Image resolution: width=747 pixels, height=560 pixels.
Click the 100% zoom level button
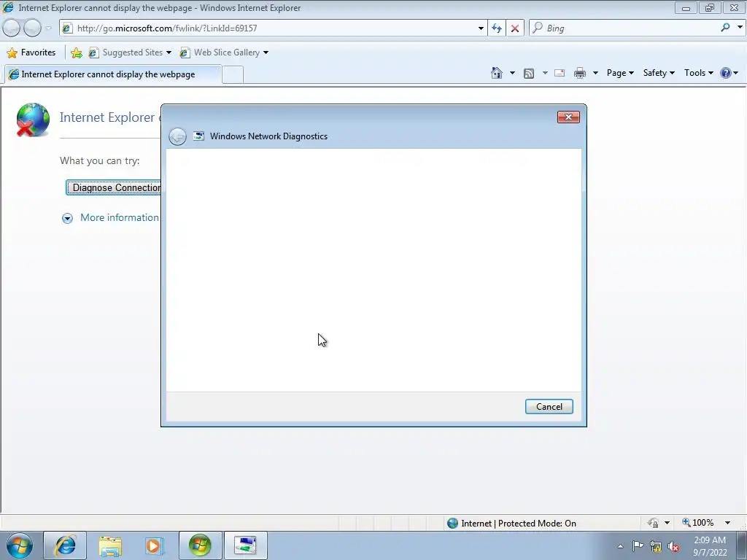point(698,523)
